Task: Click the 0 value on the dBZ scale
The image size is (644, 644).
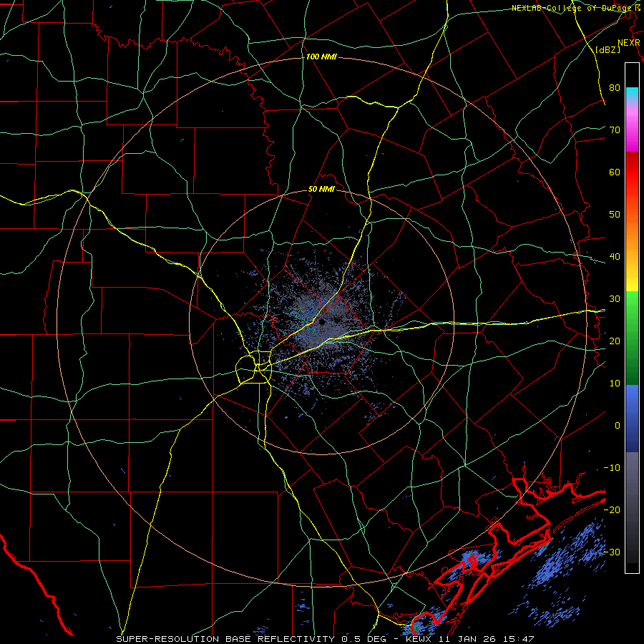Action: [618, 426]
